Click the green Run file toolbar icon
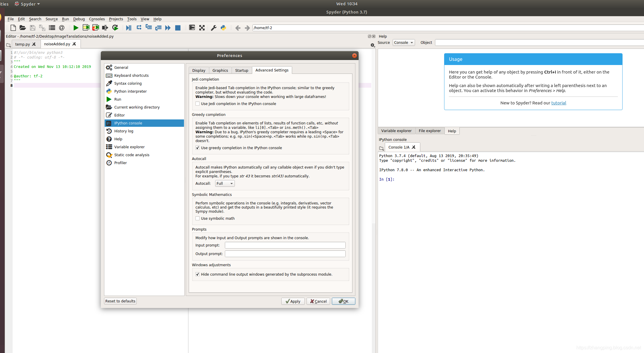644x353 pixels. pyautogui.click(x=76, y=28)
